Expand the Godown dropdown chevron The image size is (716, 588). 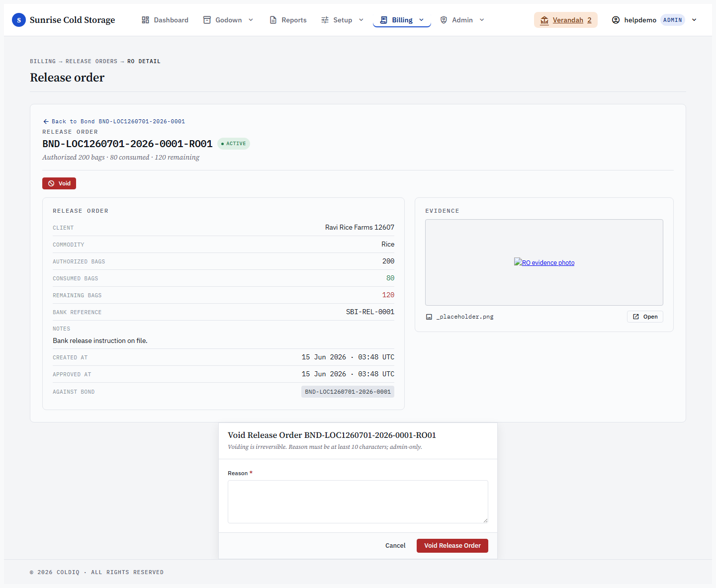pyautogui.click(x=251, y=20)
